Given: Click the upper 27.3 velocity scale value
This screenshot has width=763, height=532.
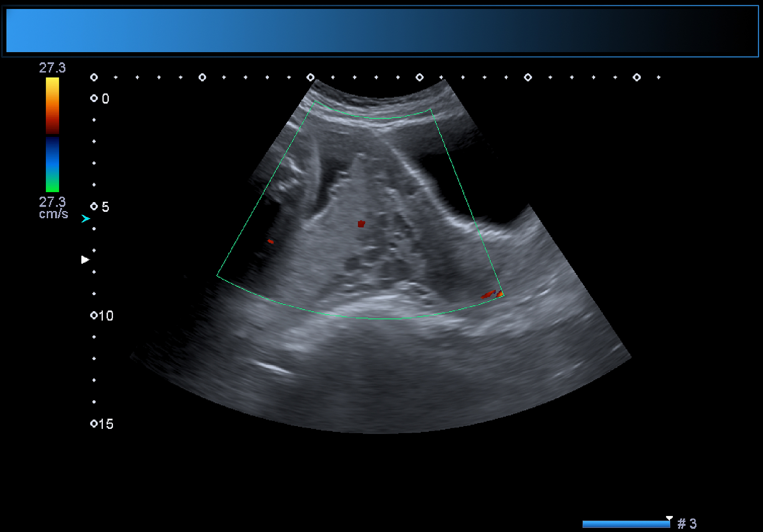Looking at the screenshot, I should [x=53, y=68].
